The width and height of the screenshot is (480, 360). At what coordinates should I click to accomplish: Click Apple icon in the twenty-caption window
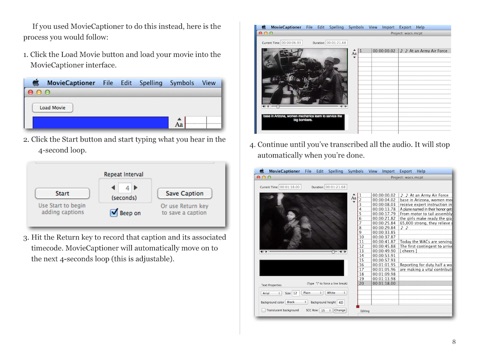coord(262,171)
